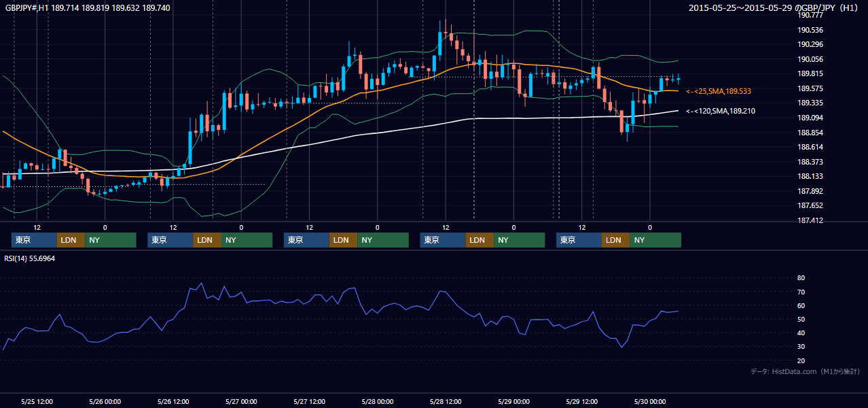
Task: Click the 5/29 12:00 date axis label
Action: 581,402
